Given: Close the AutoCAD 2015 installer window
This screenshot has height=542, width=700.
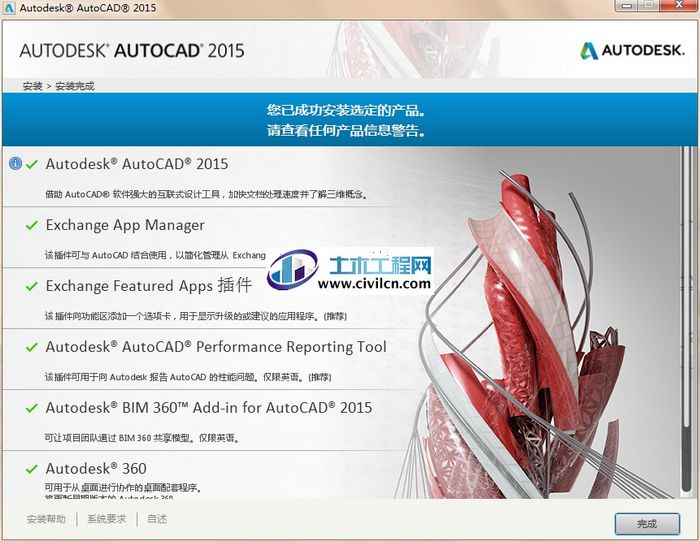Looking at the screenshot, I should click(x=680, y=5).
